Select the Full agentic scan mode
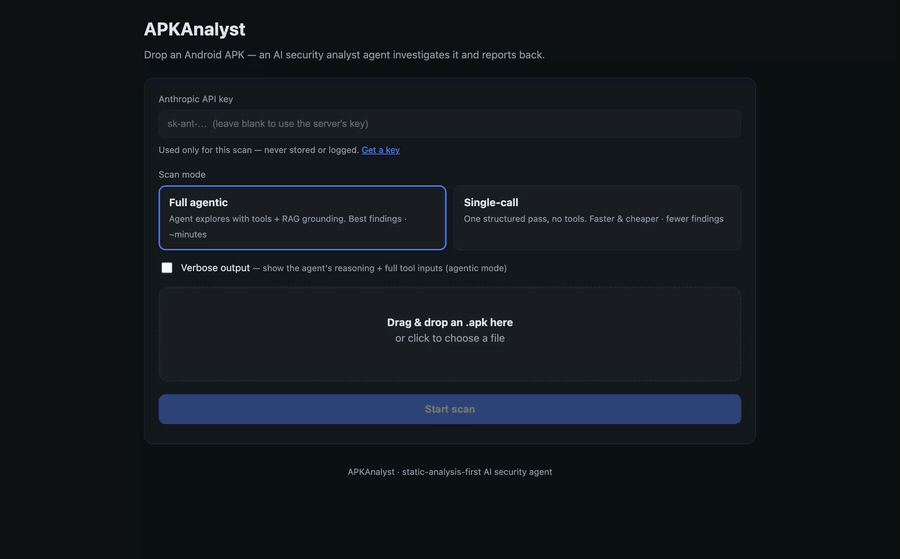Viewport: 900px width, 559px height. [x=302, y=218]
